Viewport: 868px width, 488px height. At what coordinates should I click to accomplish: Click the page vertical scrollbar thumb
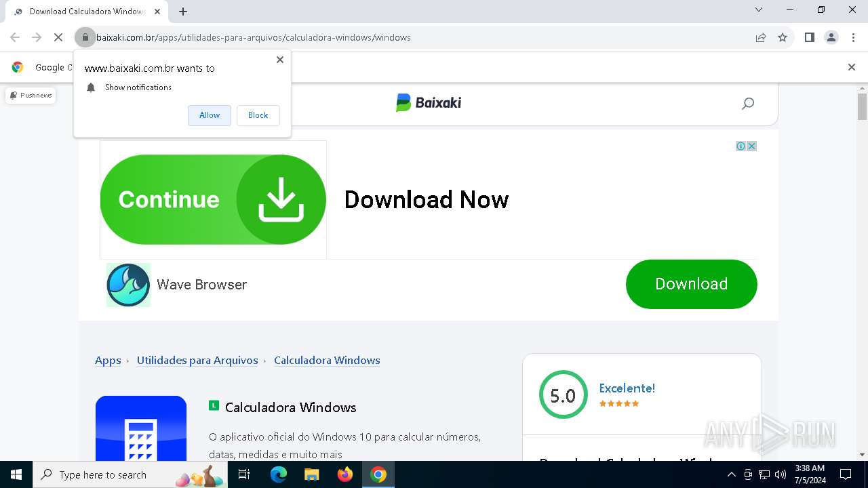(862, 106)
